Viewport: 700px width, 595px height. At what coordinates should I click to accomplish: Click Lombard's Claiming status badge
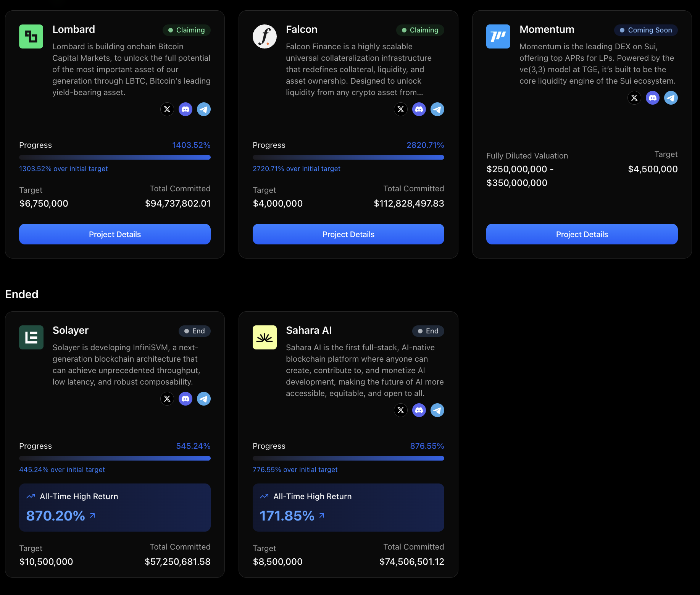[187, 30]
